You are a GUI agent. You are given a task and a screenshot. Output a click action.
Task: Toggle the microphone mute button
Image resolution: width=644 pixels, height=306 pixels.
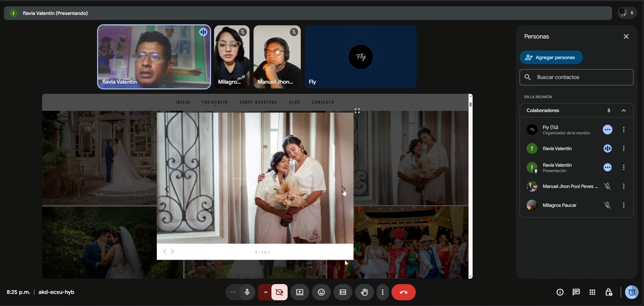(x=247, y=292)
